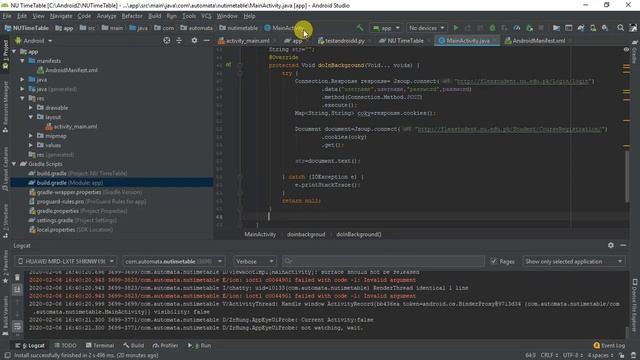
Task: Open the HUAWEI MRD-LX1F device dropdown
Action: [x=65, y=261]
